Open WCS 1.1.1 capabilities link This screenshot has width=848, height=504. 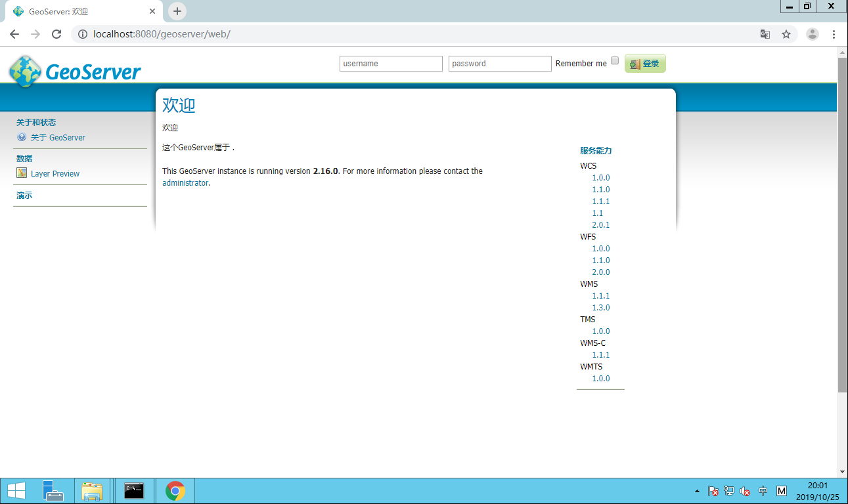601,201
